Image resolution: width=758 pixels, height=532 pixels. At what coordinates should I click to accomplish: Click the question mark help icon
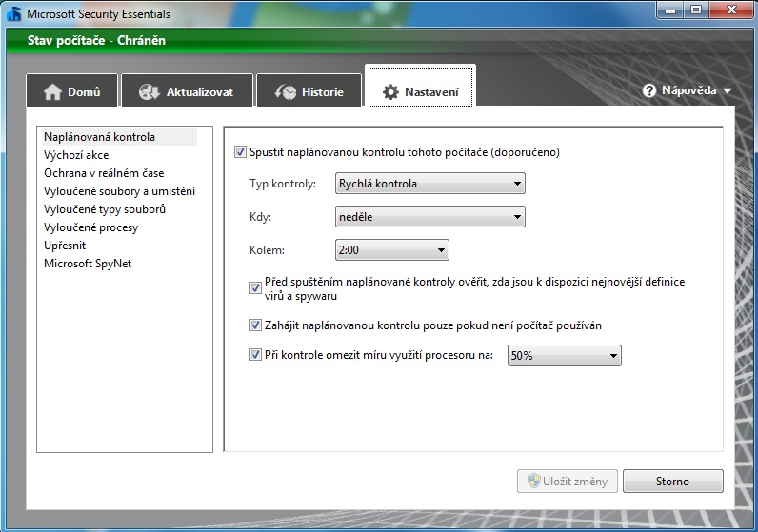pos(649,90)
